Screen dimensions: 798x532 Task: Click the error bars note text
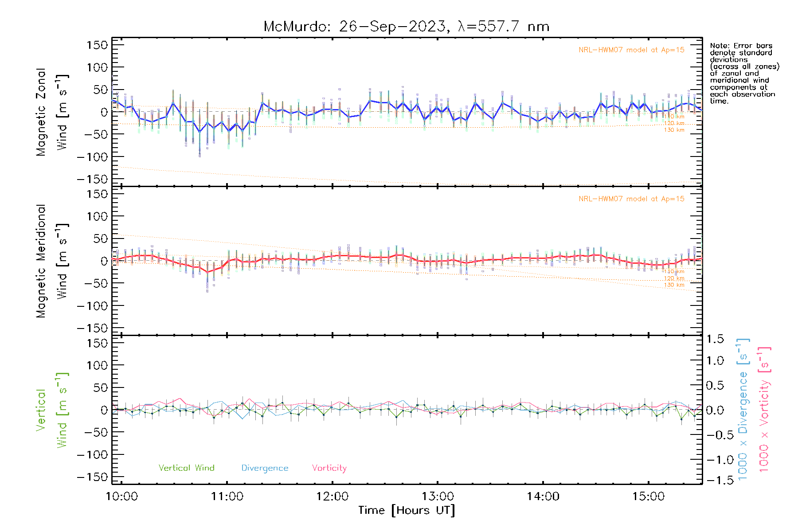[x=744, y=73]
